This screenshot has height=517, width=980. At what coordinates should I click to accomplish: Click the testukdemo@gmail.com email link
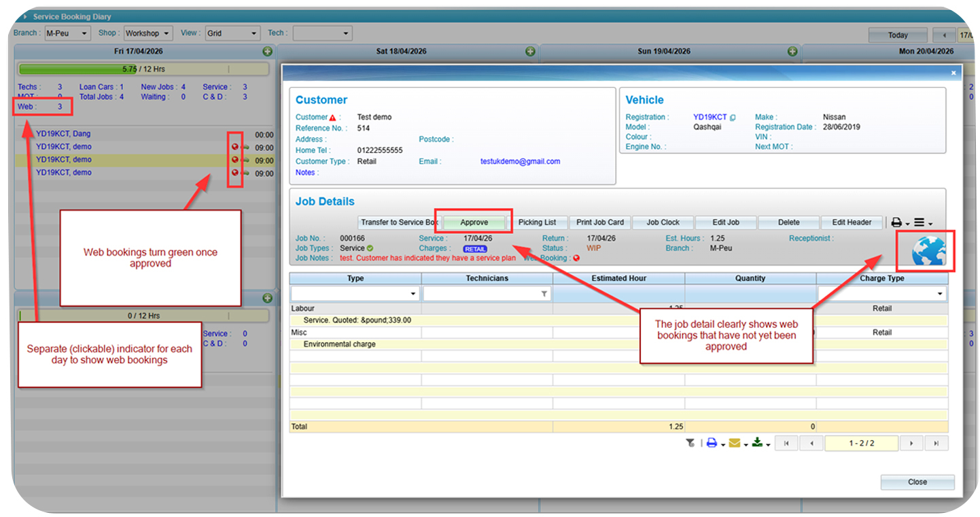click(520, 162)
